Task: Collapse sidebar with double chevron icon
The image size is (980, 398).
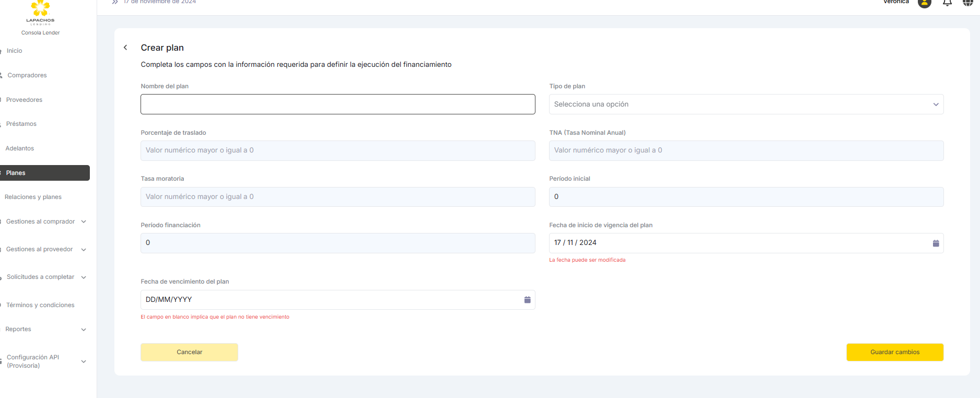Action: 115,2
